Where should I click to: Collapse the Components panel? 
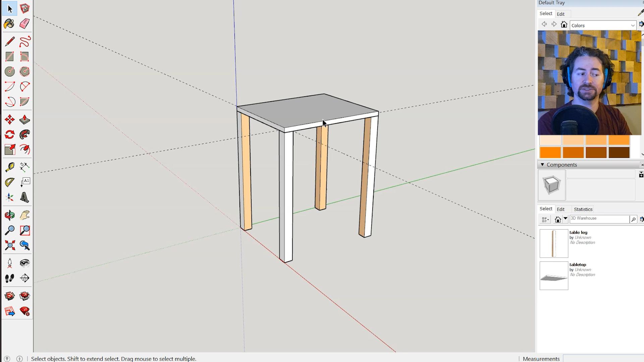pyautogui.click(x=542, y=165)
